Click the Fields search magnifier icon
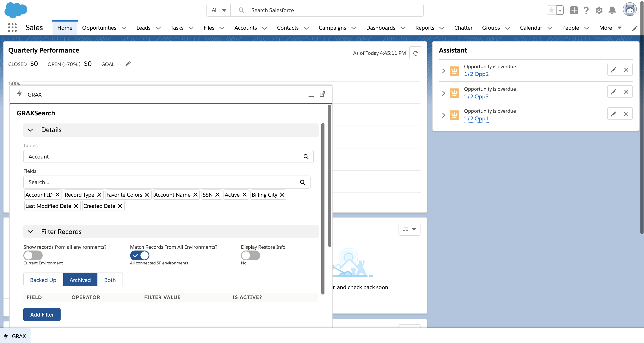Screen dimensions: 644x343 click(x=302, y=182)
